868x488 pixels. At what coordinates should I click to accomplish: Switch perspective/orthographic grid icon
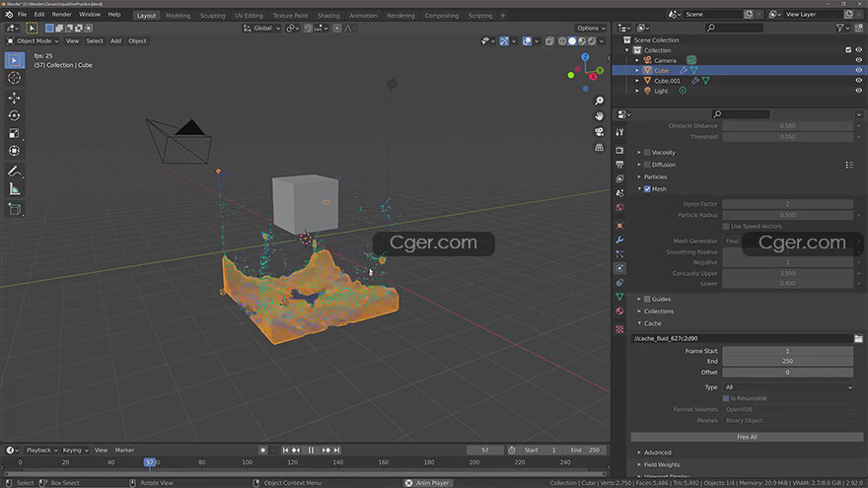coord(599,147)
